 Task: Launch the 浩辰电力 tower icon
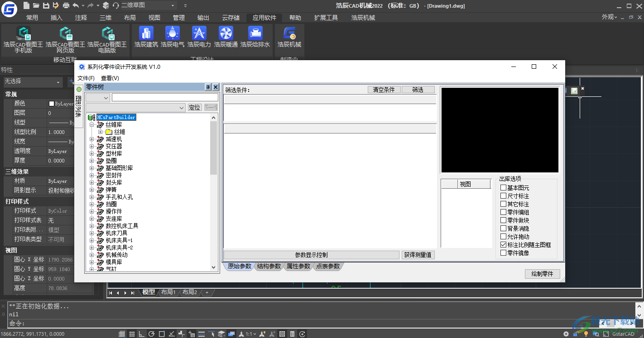coord(199,33)
